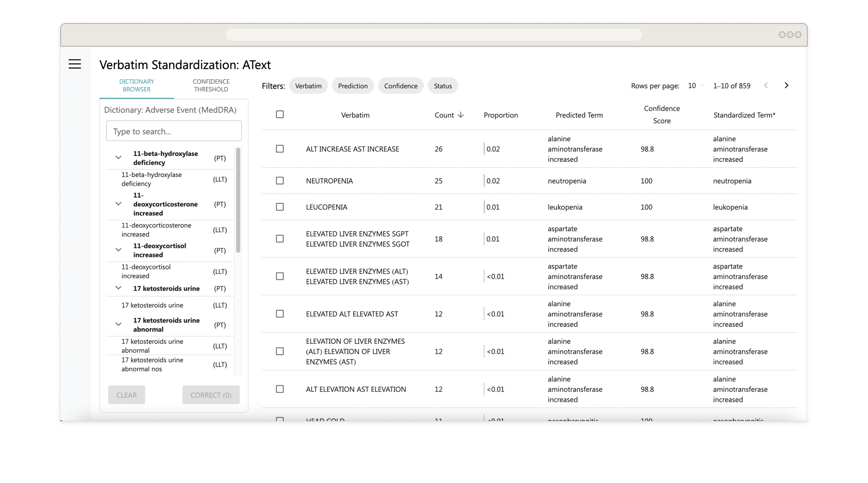This screenshot has width=868, height=483.
Task: Open the hamburger navigation menu
Action: [x=75, y=64]
